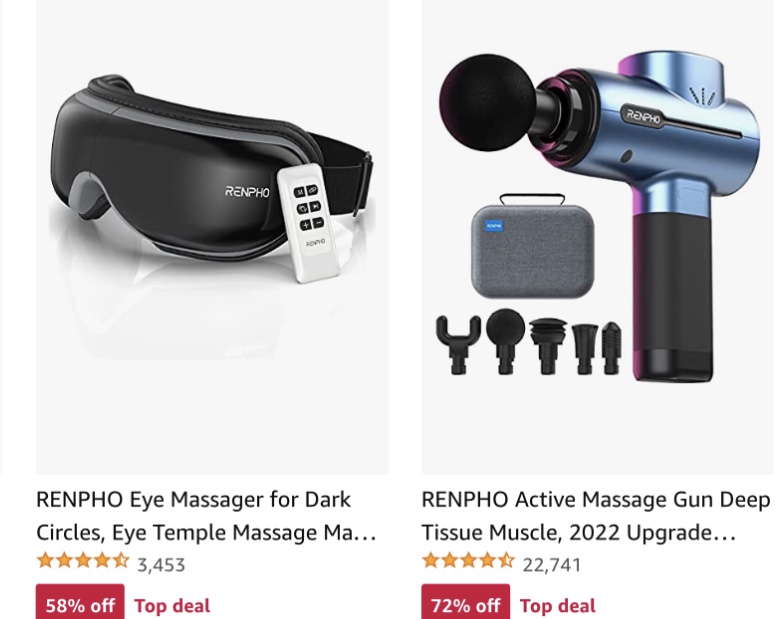Click the 72% off deal badge

pos(466,602)
